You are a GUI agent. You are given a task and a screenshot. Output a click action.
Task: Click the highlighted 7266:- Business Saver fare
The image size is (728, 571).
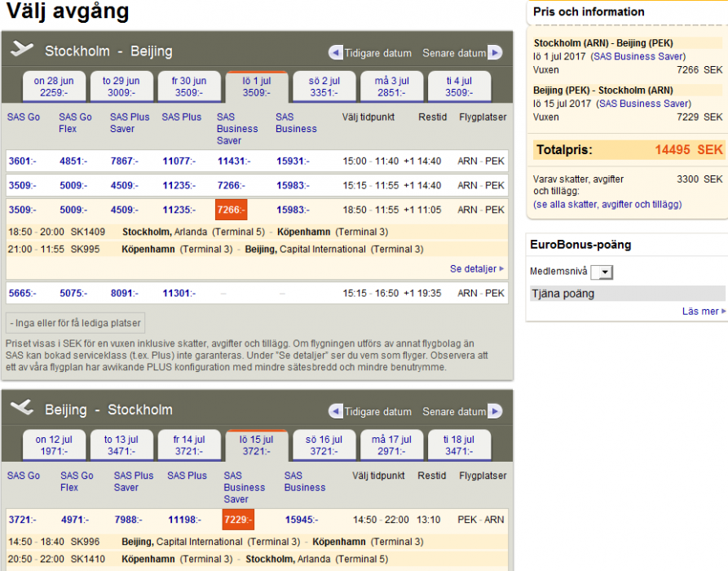(x=232, y=210)
